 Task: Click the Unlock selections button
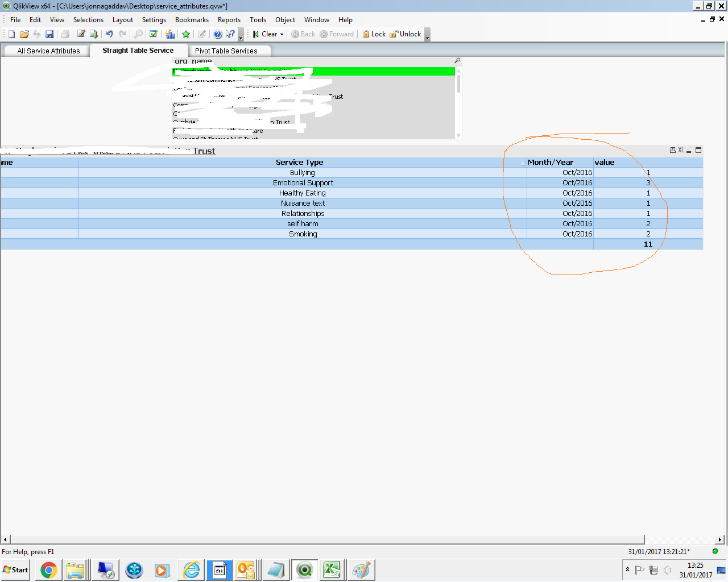click(406, 34)
